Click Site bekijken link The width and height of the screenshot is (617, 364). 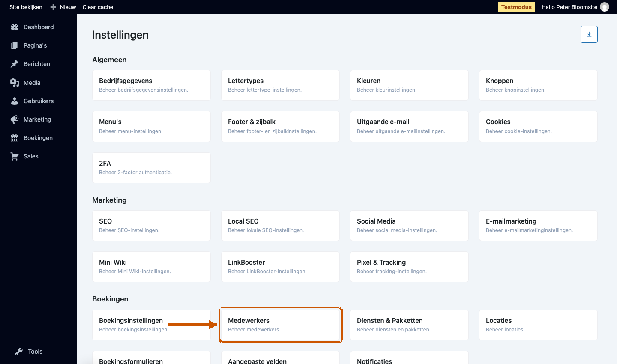coord(26,7)
